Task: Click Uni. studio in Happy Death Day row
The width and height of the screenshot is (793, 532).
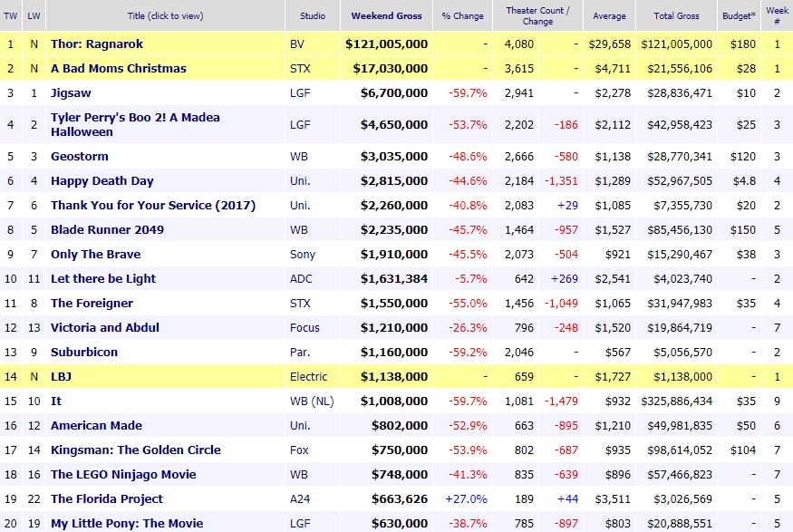Action: pyautogui.click(x=300, y=181)
